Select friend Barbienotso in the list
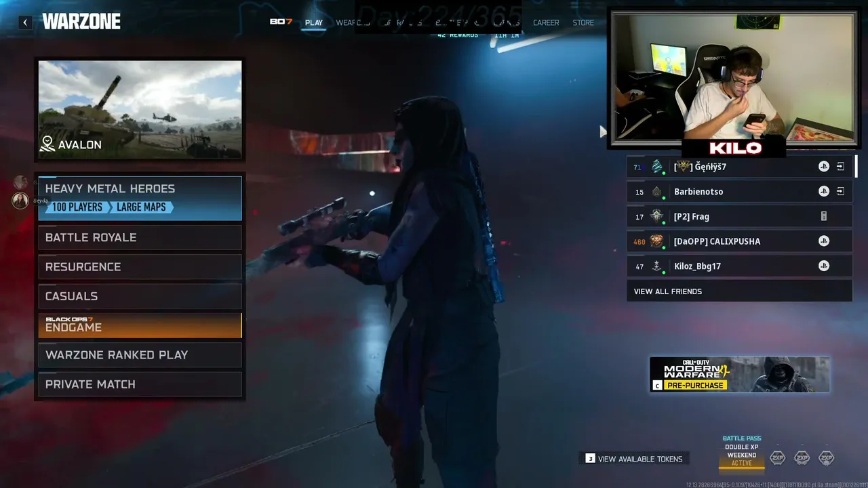Screen dimensions: 868x488 pyautogui.click(x=740, y=192)
